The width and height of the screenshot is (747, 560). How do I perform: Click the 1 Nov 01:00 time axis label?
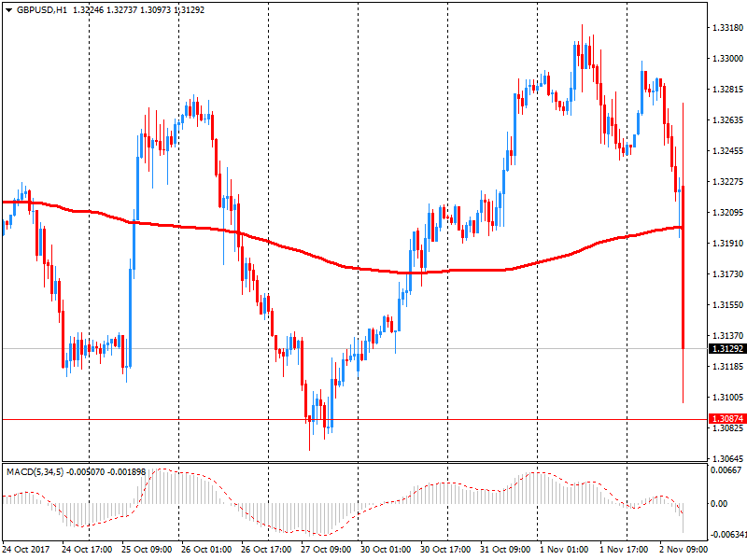pos(564,549)
